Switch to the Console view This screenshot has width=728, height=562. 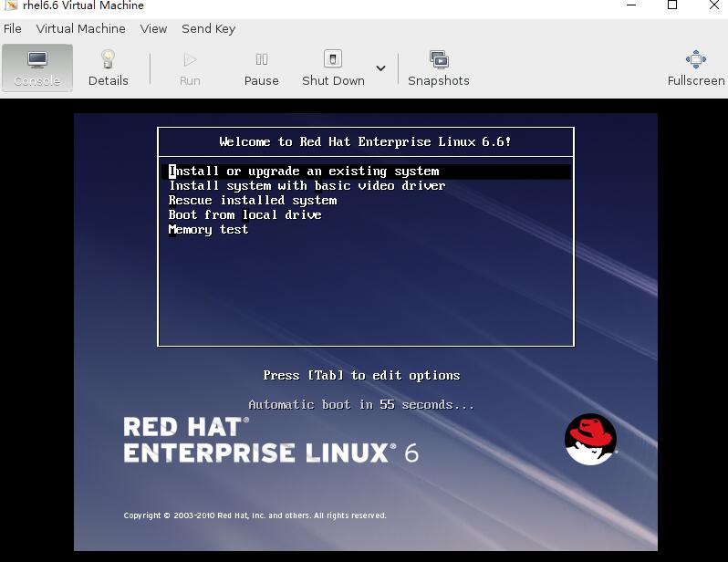pos(37,68)
